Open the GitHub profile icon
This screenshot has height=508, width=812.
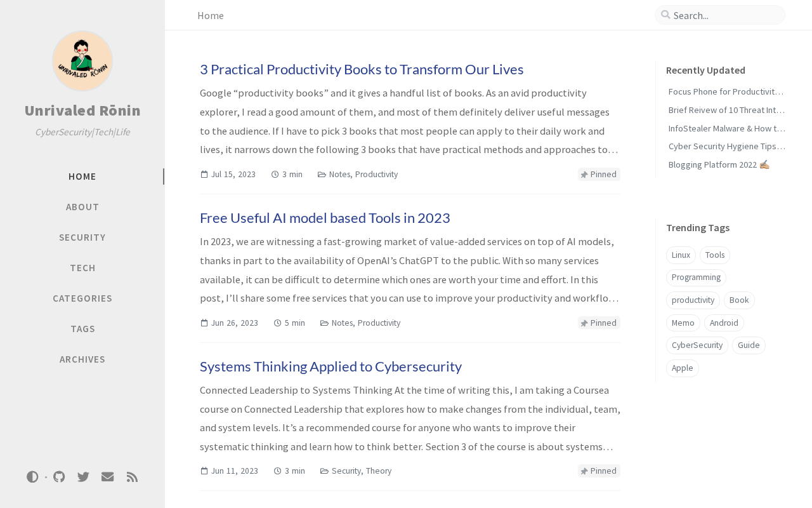tap(59, 477)
